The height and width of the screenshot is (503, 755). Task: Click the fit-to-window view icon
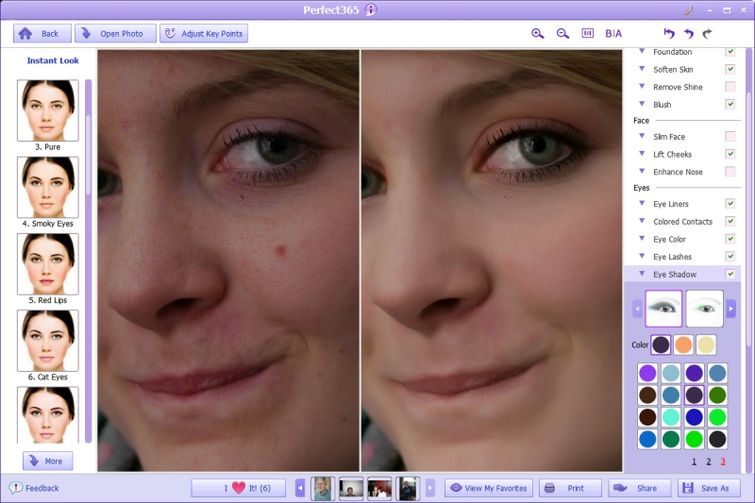pyautogui.click(x=588, y=33)
